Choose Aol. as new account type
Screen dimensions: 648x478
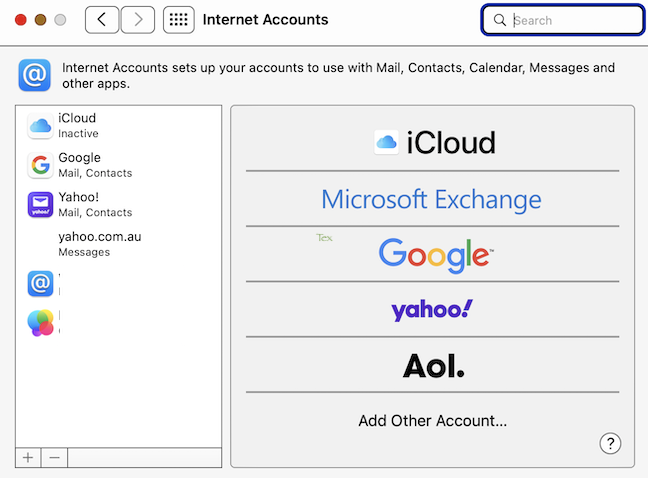coord(433,365)
